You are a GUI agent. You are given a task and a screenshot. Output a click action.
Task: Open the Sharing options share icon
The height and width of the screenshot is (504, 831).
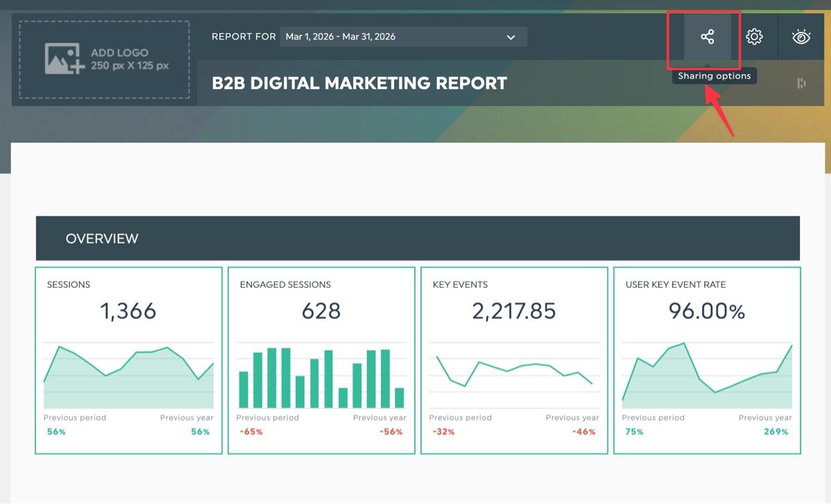707,37
